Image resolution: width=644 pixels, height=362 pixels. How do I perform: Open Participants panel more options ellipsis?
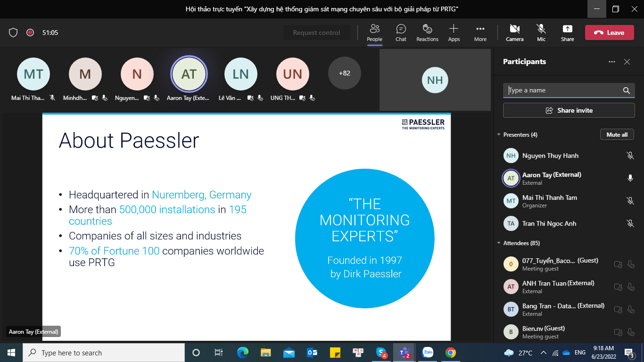pyautogui.click(x=612, y=62)
